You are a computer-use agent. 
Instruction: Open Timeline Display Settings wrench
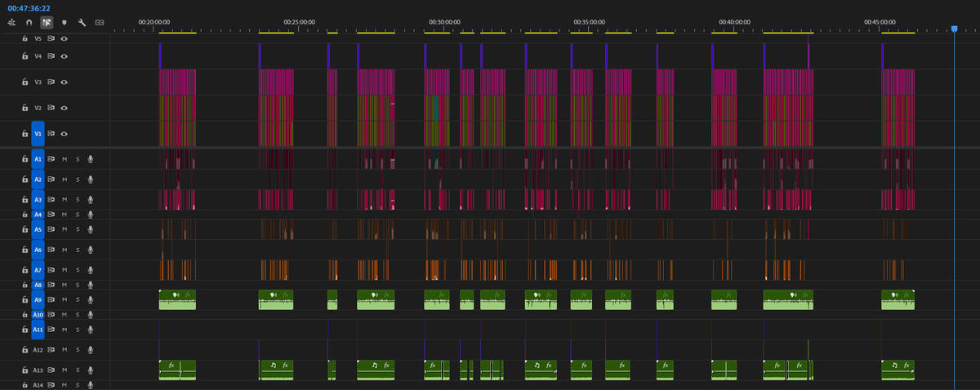coord(82,22)
